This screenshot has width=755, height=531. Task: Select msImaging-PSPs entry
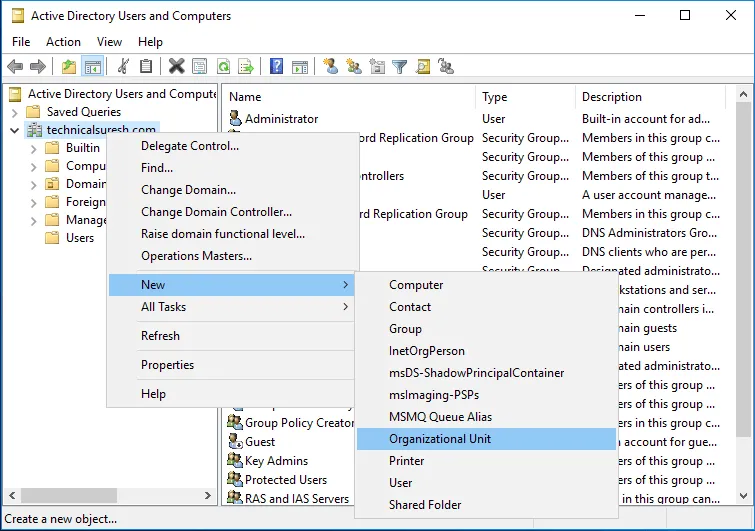486,395
